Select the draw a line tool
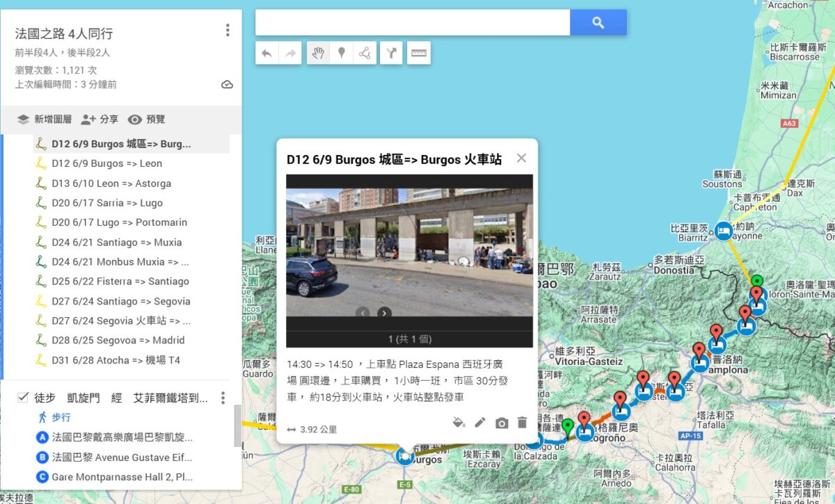835x504 pixels. [365, 53]
